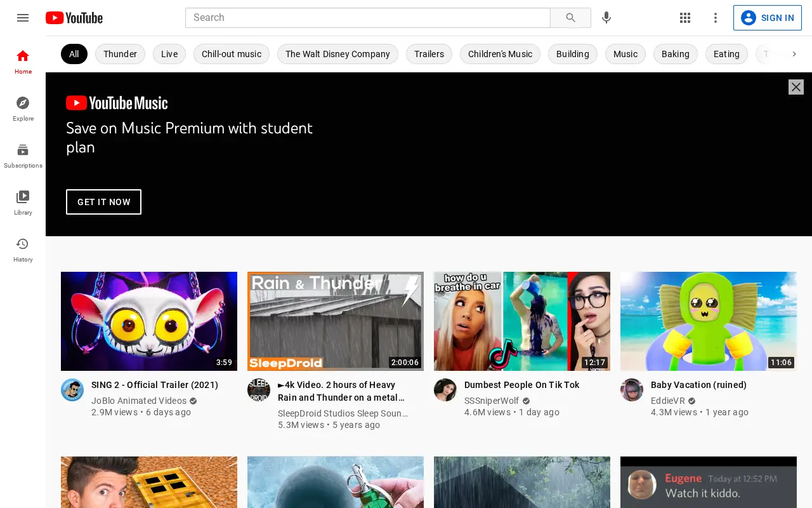
Task: Select the Building filter chip
Action: 573,54
